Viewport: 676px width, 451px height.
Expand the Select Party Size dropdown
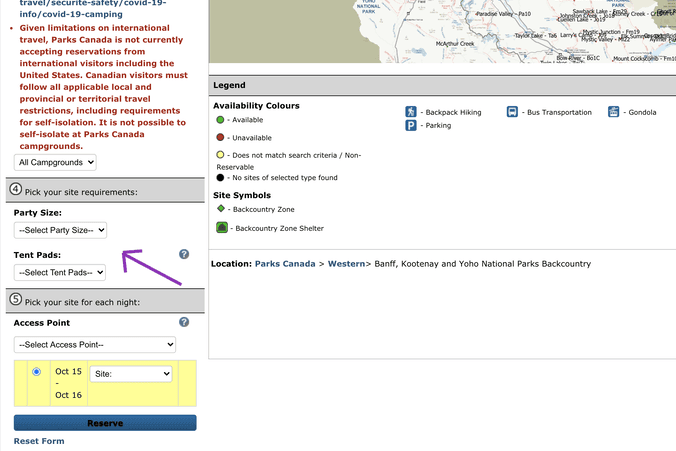(x=60, y=230)
